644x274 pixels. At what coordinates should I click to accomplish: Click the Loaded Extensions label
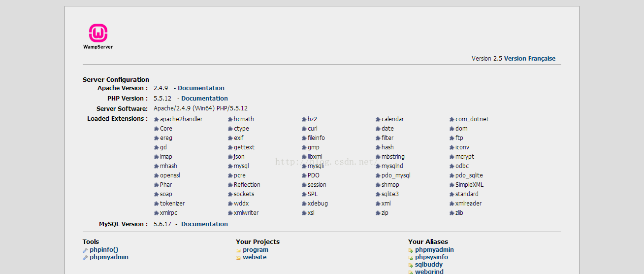tap(117, 118)
